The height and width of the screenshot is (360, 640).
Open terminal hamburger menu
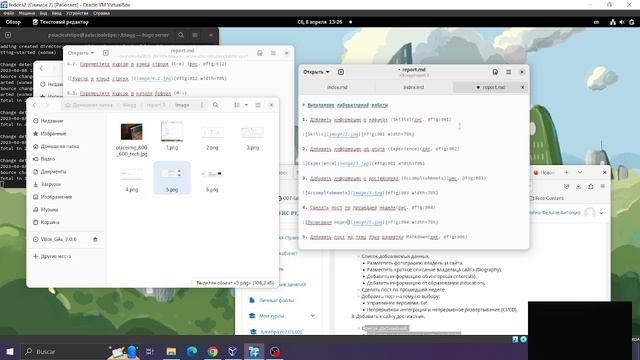click(x=195, y=35)
